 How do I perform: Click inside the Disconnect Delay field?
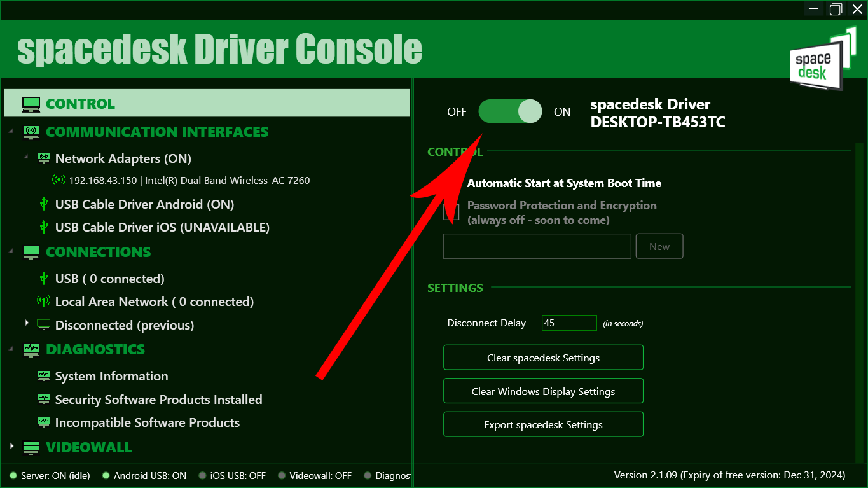point(568,323)
